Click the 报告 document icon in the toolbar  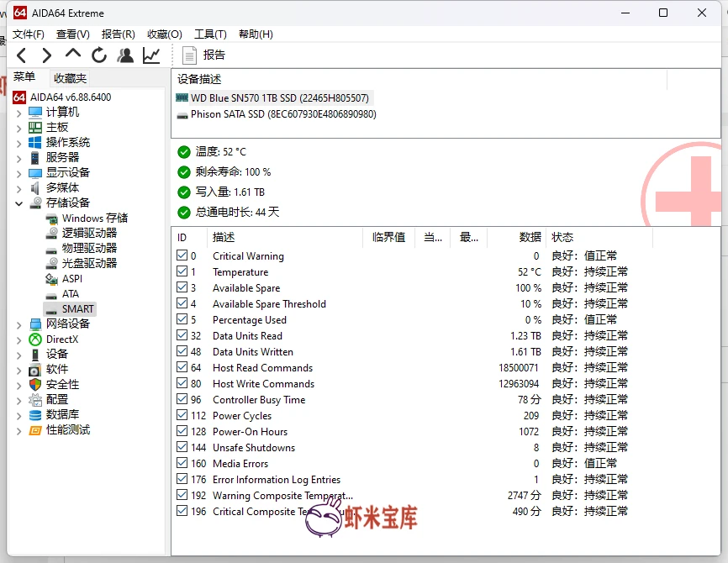(189, 55)
